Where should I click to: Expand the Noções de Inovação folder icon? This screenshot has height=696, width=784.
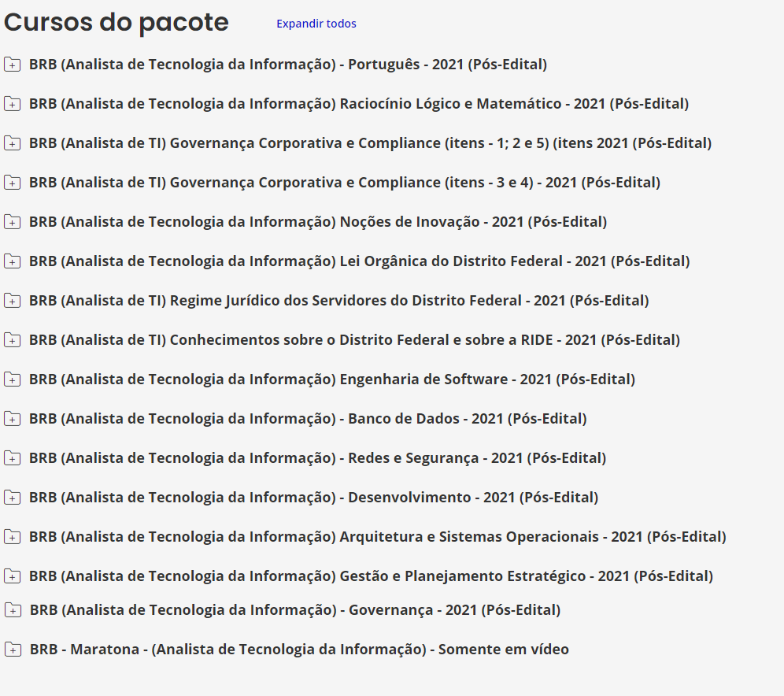[x=12, y=222]
